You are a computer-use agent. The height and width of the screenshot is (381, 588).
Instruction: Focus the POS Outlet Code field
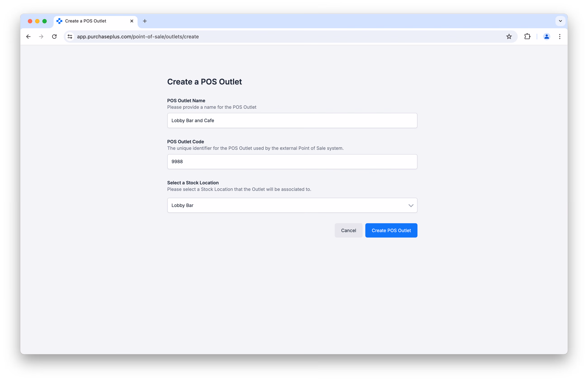point(292,162)
